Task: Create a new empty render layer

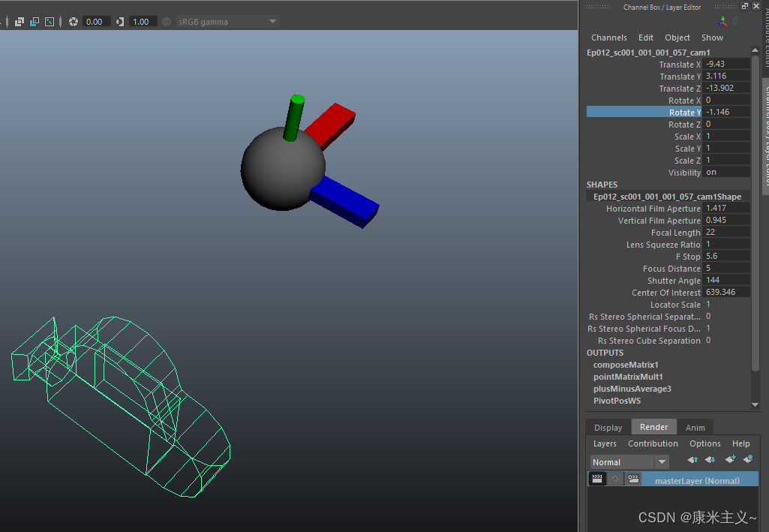Action: 730,459
